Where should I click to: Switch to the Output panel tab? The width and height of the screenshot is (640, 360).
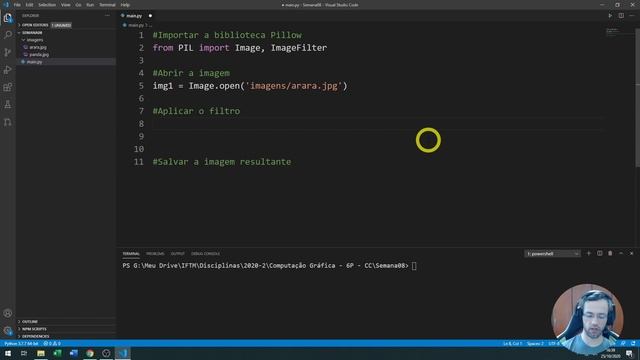point(178,254)
